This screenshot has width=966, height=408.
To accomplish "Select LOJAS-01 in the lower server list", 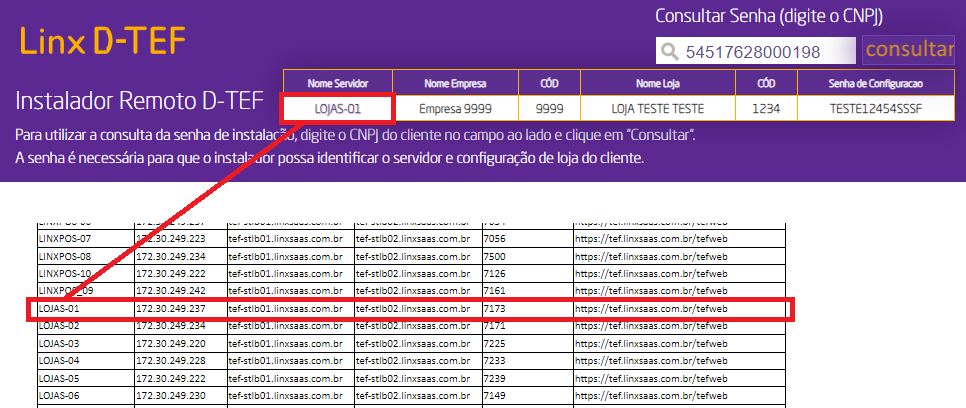I will (59, 308).
